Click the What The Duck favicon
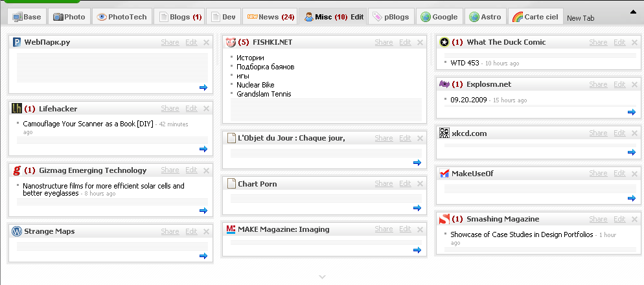644x285 pixels. pyautogui.click(x=444, y=42)
